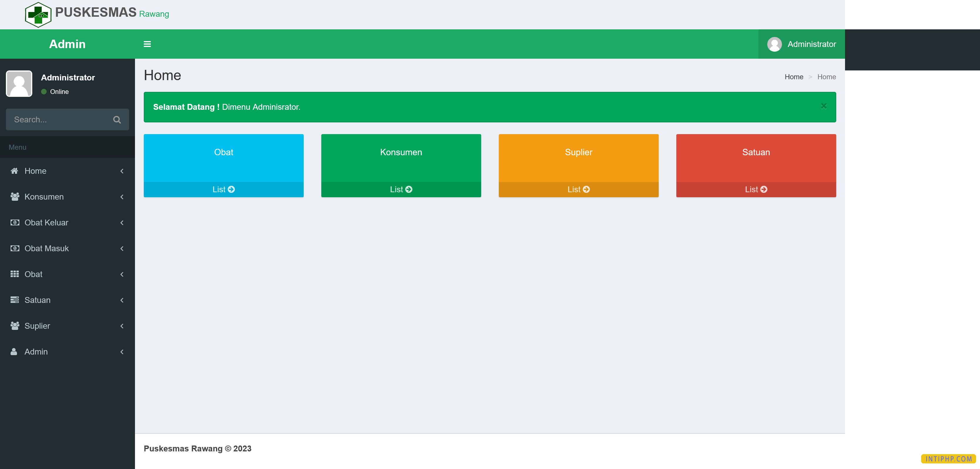Screen dimensions: 980x469
Task: Click the first Home breadcrumb link
Action: [x=794, y=77]
